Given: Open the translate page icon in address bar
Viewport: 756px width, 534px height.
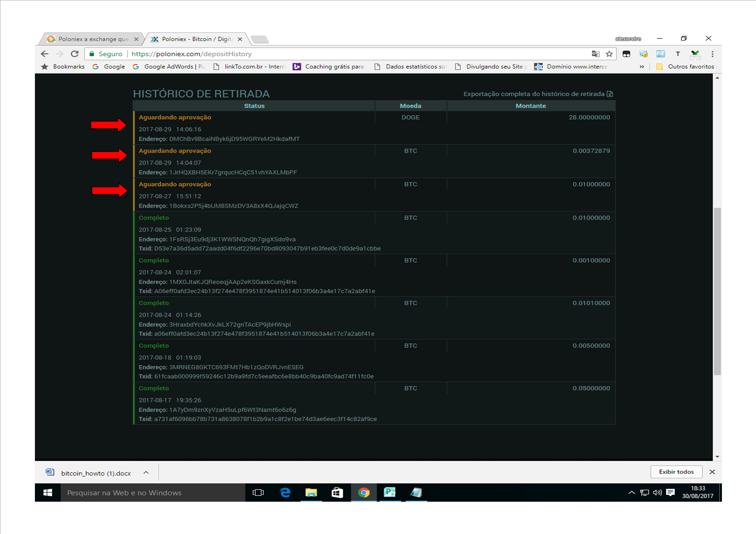Looking at the screenshot, I should click(596, 54).
